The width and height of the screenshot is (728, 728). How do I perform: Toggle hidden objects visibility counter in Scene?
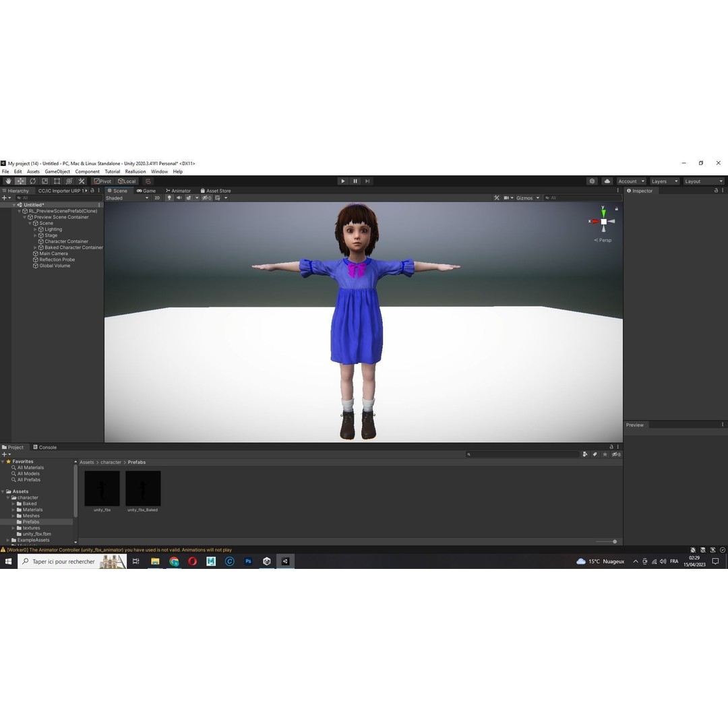207,198
